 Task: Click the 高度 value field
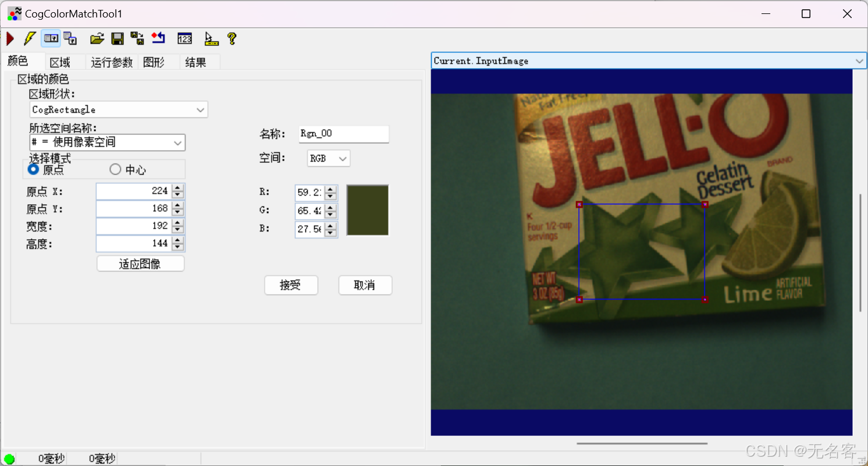pyautogui.click(x=134, y=243)
